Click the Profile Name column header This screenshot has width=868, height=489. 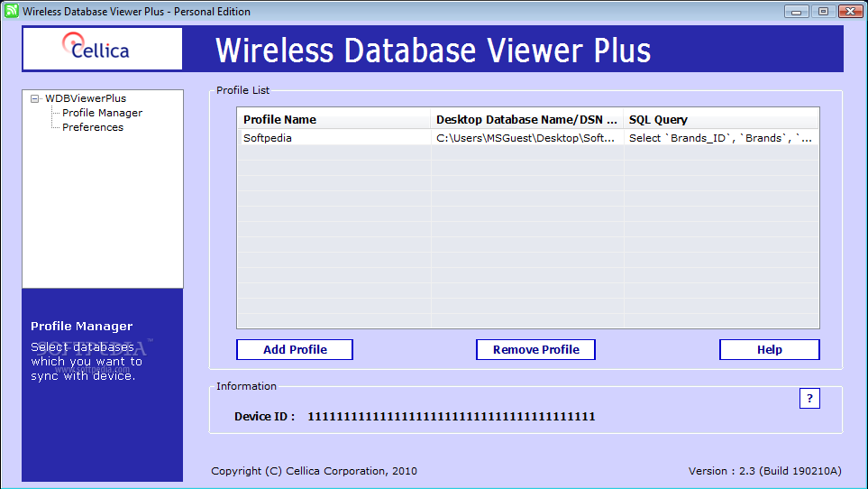333,119
